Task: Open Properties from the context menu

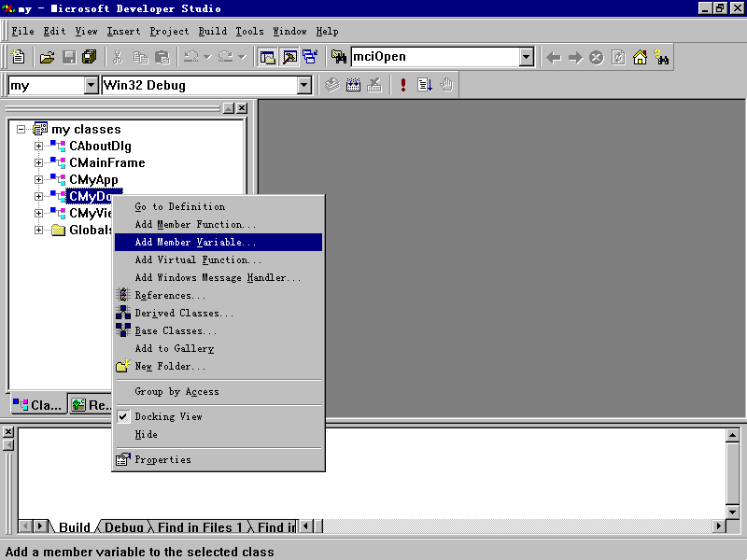Action: tap(218, 459)
